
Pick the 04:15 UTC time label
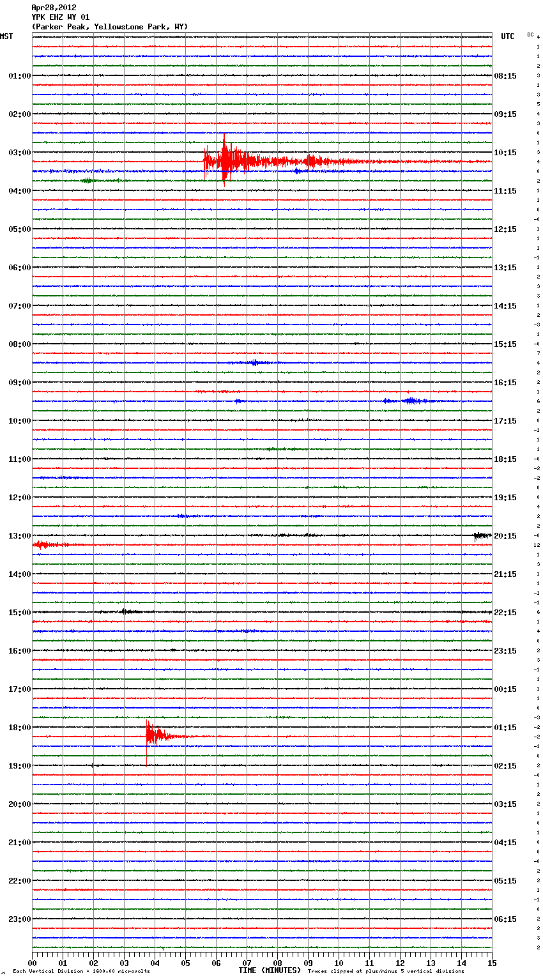point(505,843)
